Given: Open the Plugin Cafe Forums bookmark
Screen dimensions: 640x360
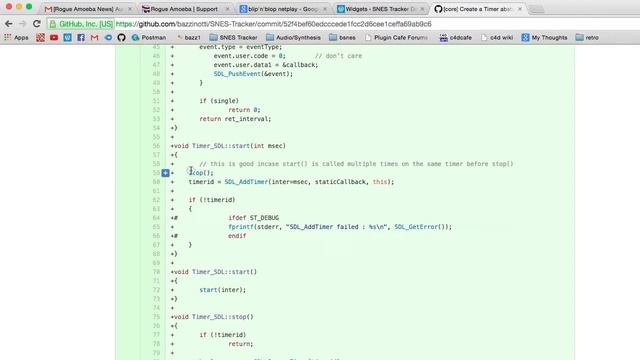Looking at the screenshot, I should click(396, 38).
